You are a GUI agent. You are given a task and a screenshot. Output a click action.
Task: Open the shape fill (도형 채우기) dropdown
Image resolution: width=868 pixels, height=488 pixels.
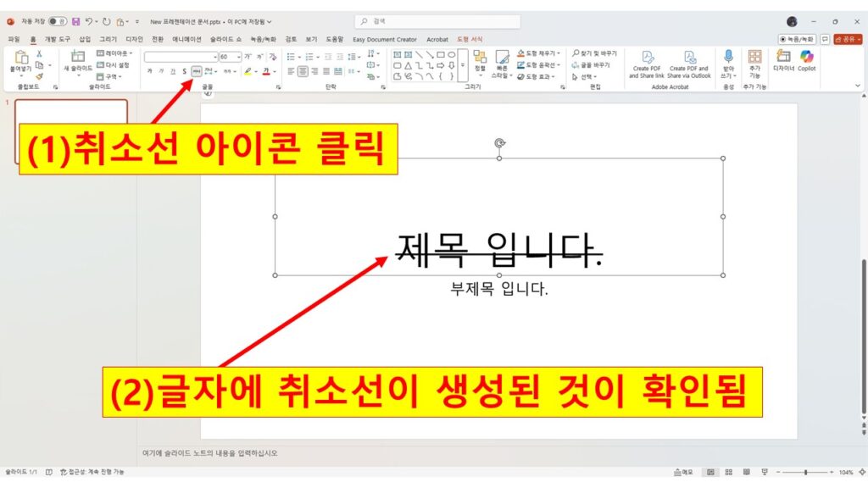coord(558,53)
